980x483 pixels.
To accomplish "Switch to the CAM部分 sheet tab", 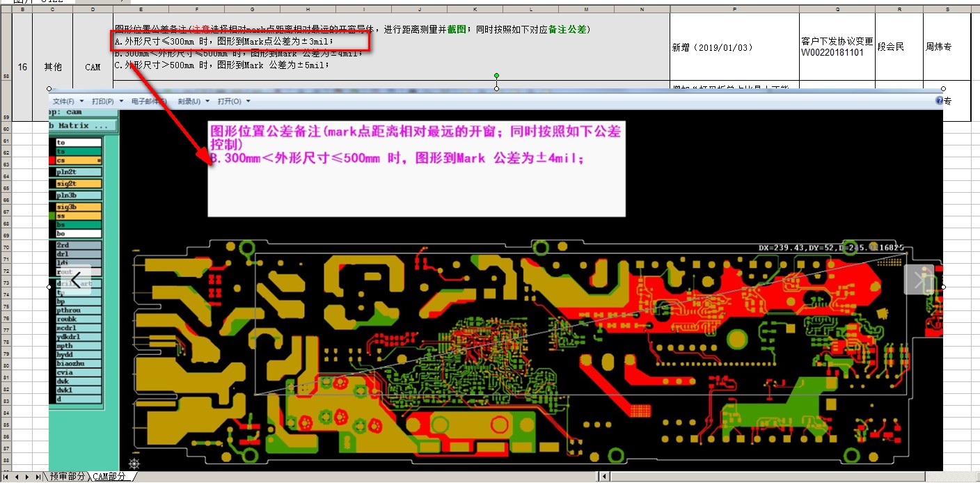I will pos(111,477).
